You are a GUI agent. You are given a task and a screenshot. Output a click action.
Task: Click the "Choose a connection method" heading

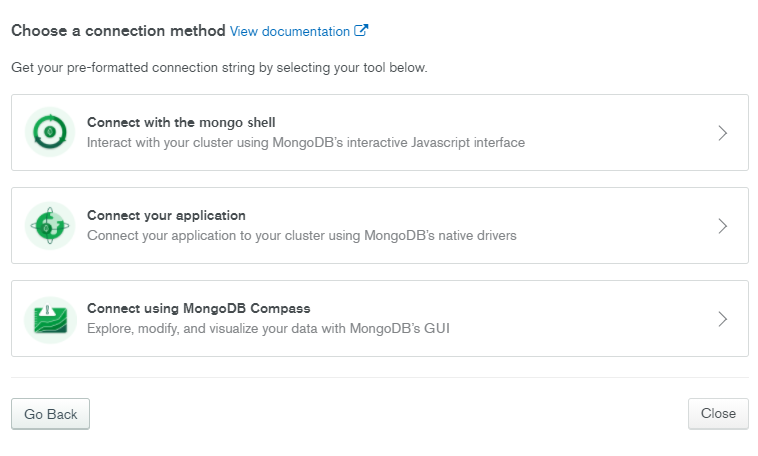coord(118,31)
